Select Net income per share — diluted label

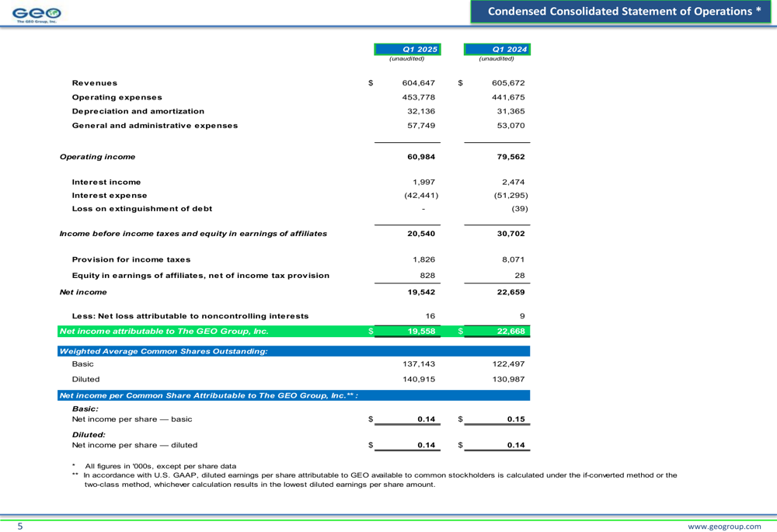[134, 445]
